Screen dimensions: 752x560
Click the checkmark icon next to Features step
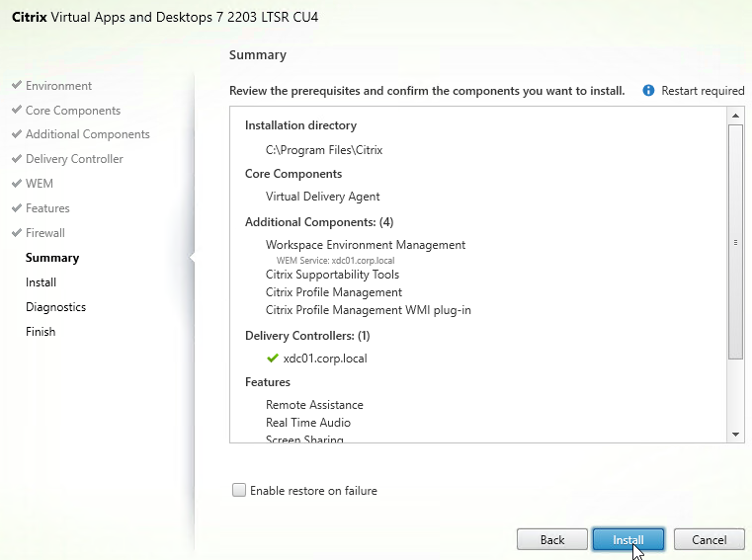point(17,207)
